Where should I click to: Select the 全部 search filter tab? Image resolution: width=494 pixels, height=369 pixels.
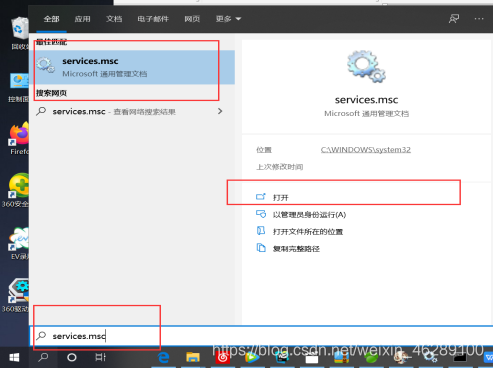coord(51,19)
